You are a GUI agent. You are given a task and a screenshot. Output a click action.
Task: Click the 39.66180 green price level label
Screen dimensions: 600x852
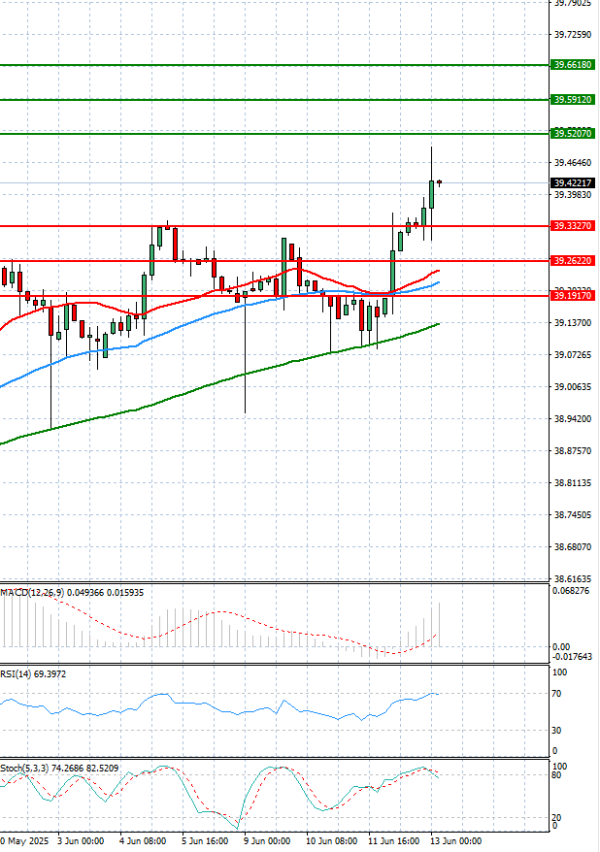(x=572, y=65)
